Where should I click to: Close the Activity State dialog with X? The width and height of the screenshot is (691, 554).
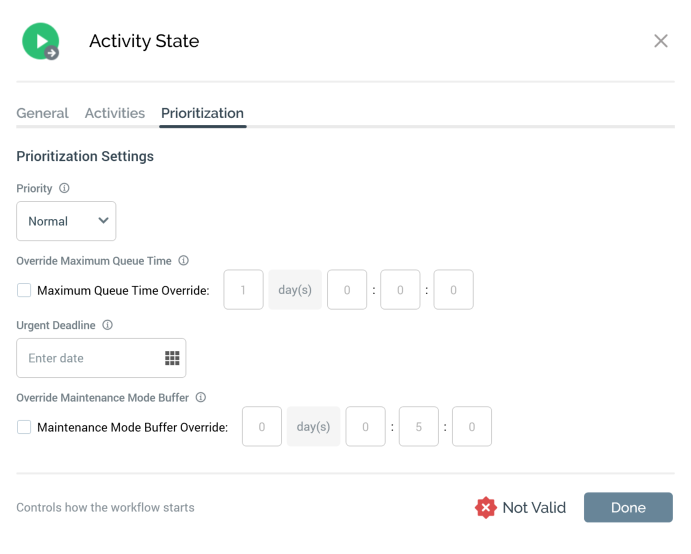click(x=660, y=41)
